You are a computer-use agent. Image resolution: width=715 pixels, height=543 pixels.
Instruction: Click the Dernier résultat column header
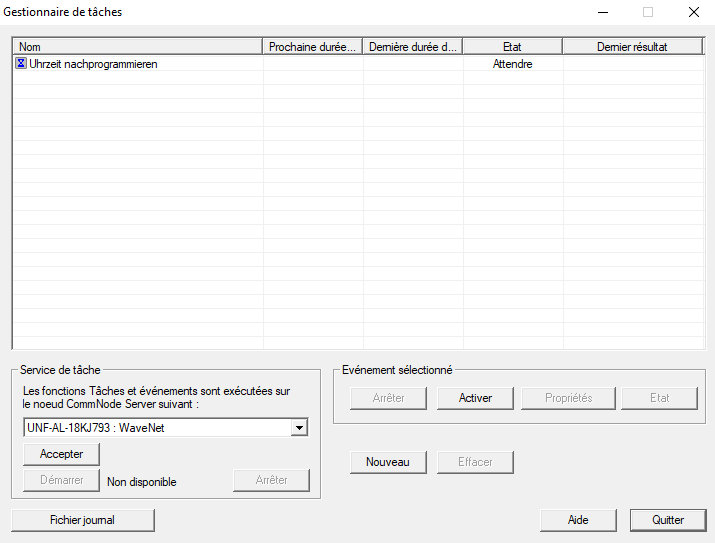(x=632, y=47)
